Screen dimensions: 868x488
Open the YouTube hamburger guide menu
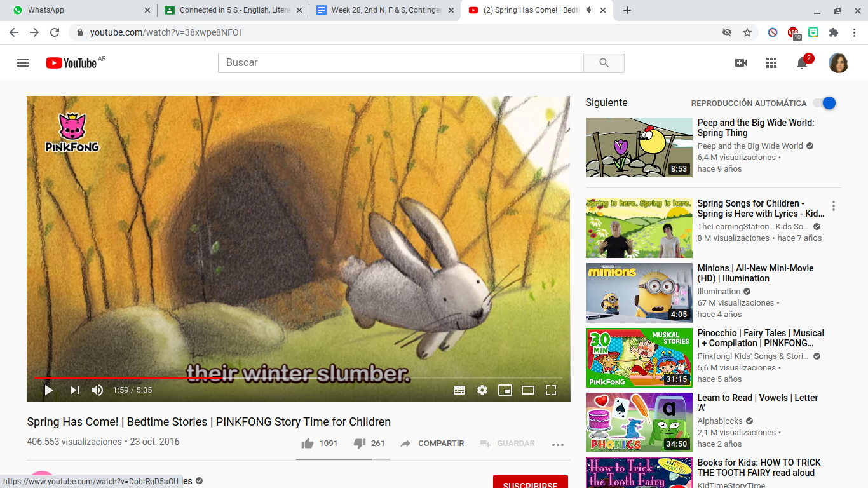click(x=23, y=63)
